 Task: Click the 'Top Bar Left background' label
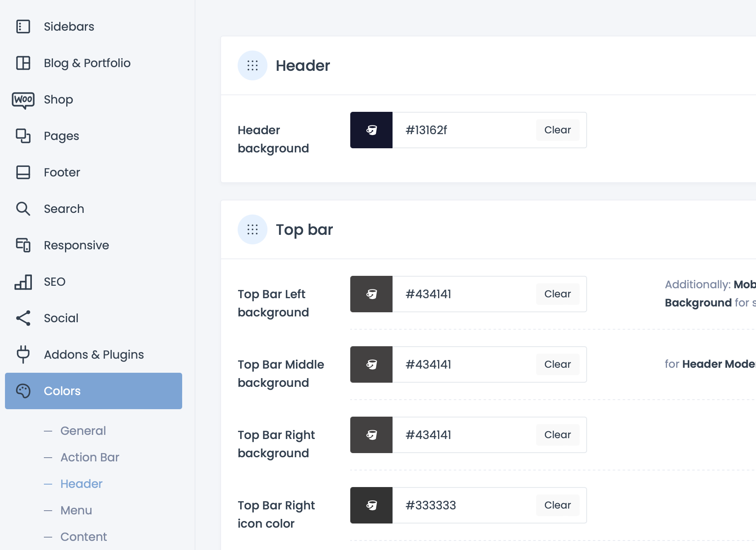[x=273, y=303]
